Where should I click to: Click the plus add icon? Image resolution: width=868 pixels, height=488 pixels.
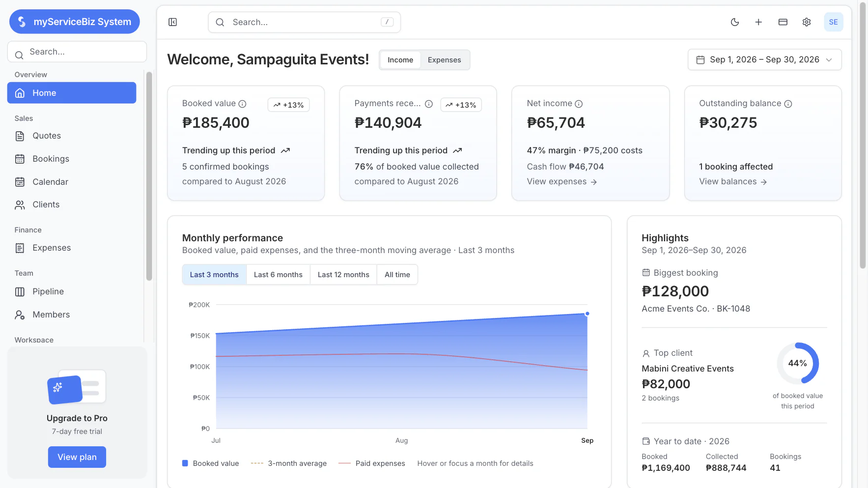(758, 22)
